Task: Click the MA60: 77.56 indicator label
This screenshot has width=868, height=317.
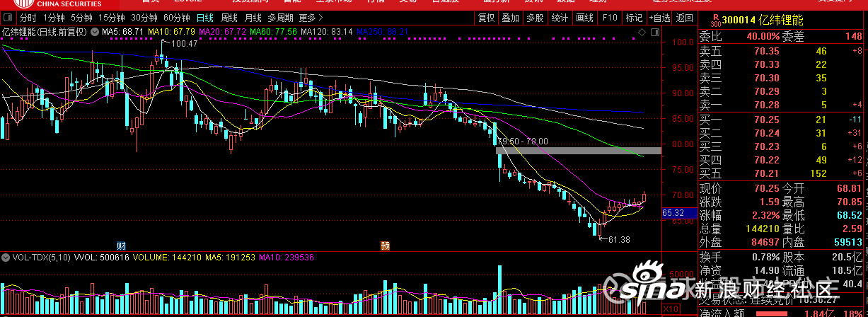Action: 272,32
